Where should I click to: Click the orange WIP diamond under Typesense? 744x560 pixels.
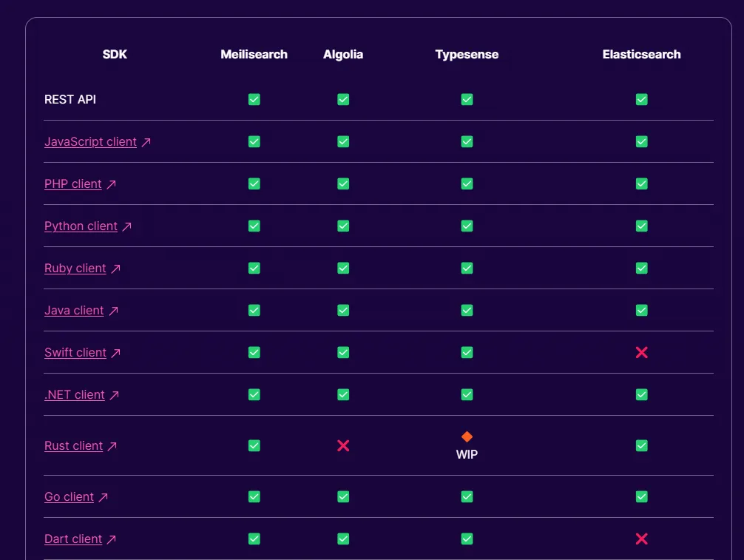pos(467,436)
